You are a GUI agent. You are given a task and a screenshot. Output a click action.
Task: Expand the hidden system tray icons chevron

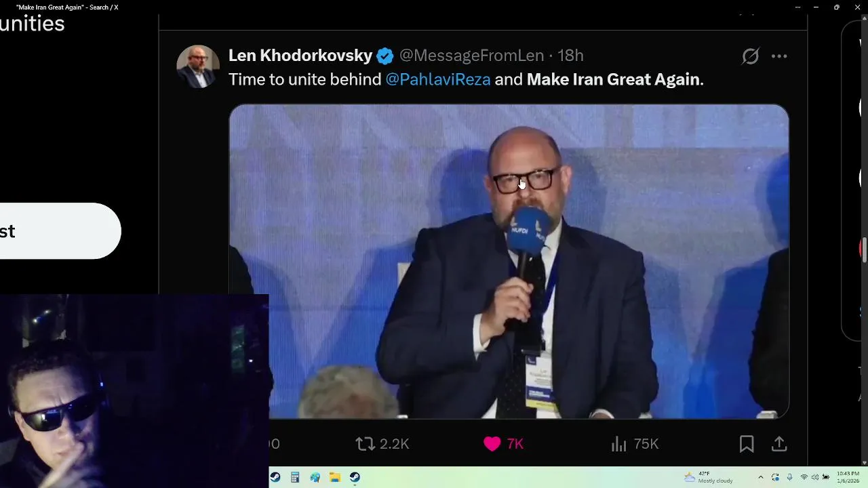tap(760, 477)
